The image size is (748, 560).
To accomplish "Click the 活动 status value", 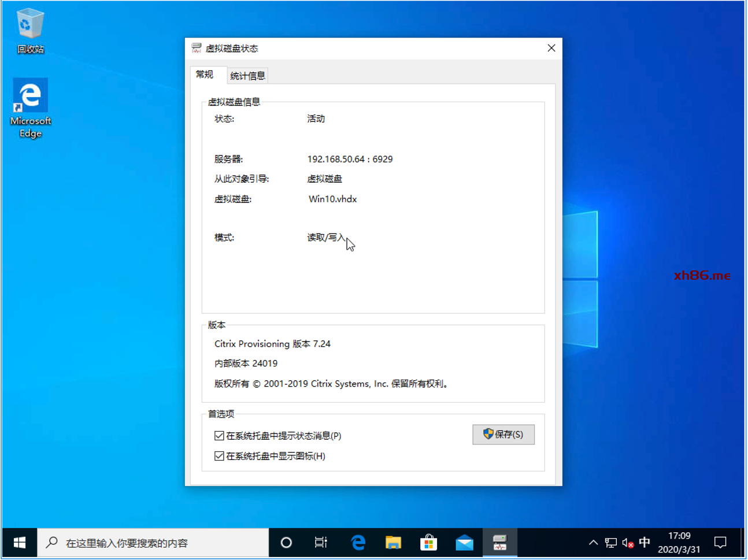I will click(x=316, y=118).
